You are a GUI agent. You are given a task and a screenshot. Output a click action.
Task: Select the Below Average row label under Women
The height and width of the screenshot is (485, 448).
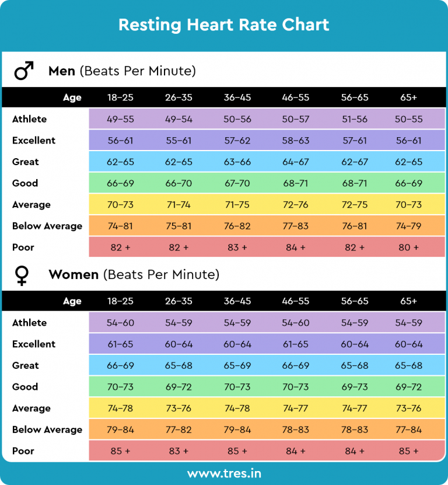(47, 430)
